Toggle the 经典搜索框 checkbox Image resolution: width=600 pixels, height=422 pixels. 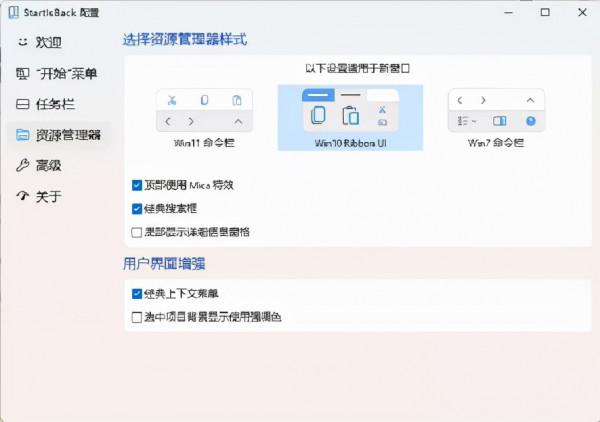coord(137,209)
